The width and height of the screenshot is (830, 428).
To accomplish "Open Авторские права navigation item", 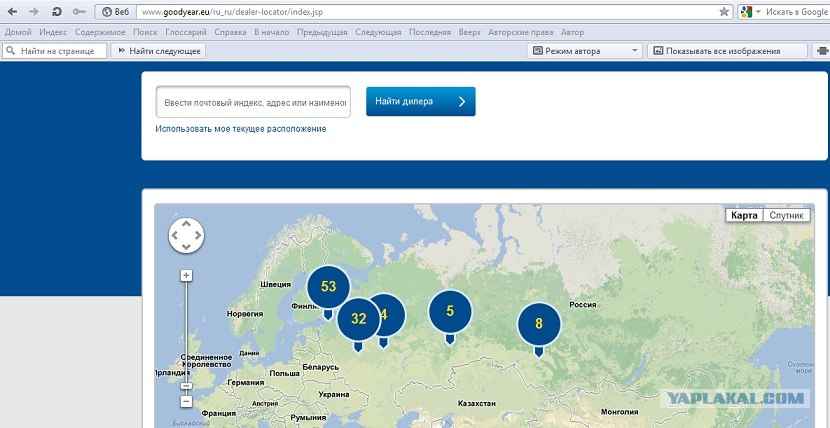I will click(x=520, y=32).
